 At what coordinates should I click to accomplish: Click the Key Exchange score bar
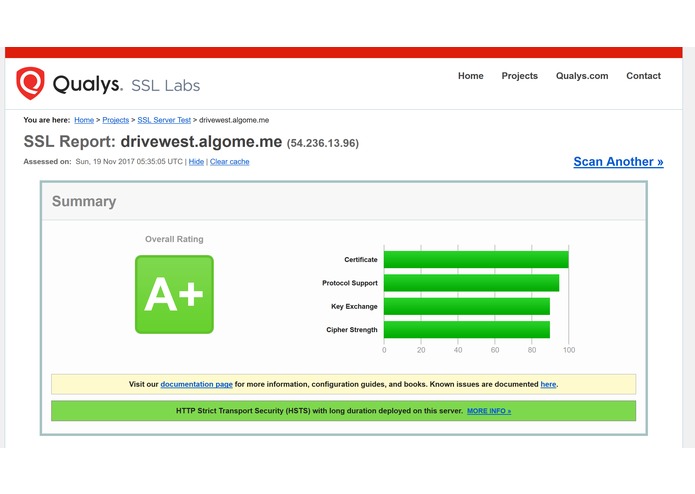point(467,307)
